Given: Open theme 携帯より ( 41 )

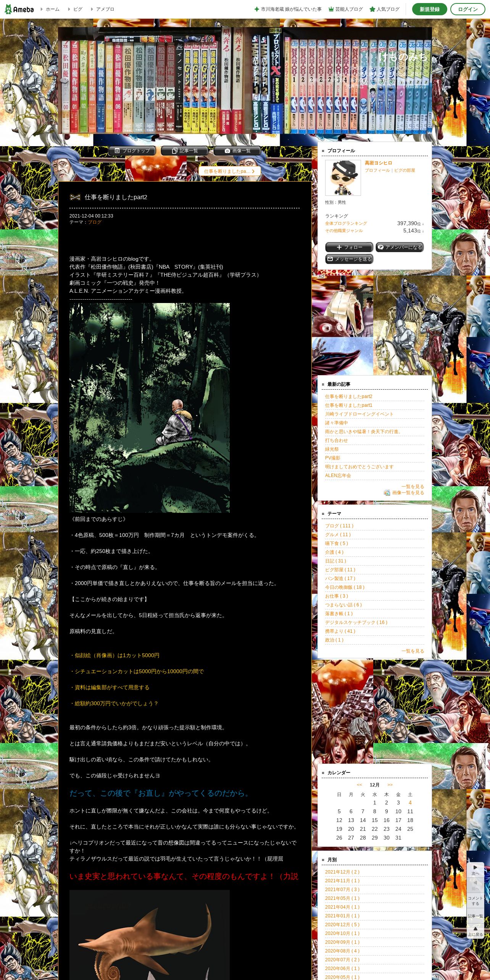Looking at the screenshot, I should (340, 631).
